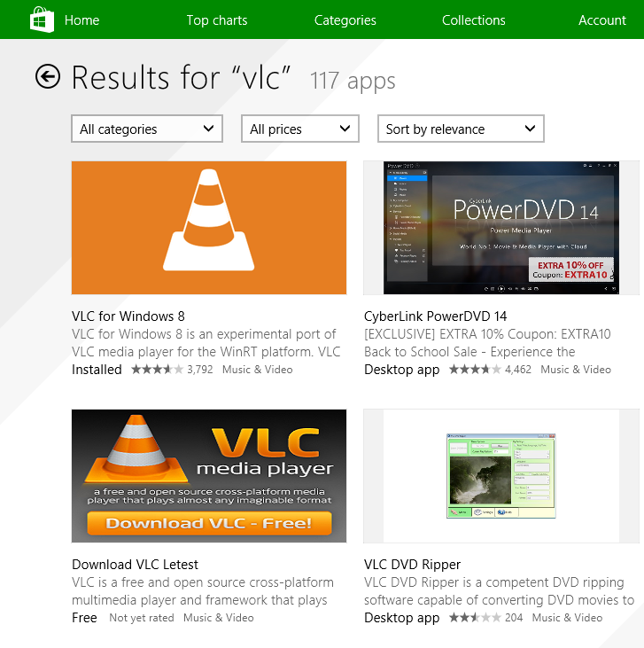Click the star rating of VLC DVD Ripper

point(475,618)
